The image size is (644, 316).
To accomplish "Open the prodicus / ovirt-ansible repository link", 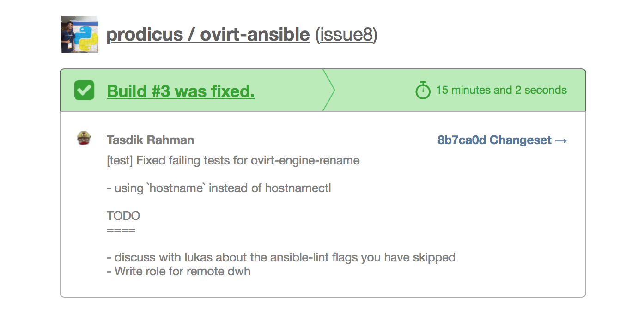I will click(x=208, y=35).
